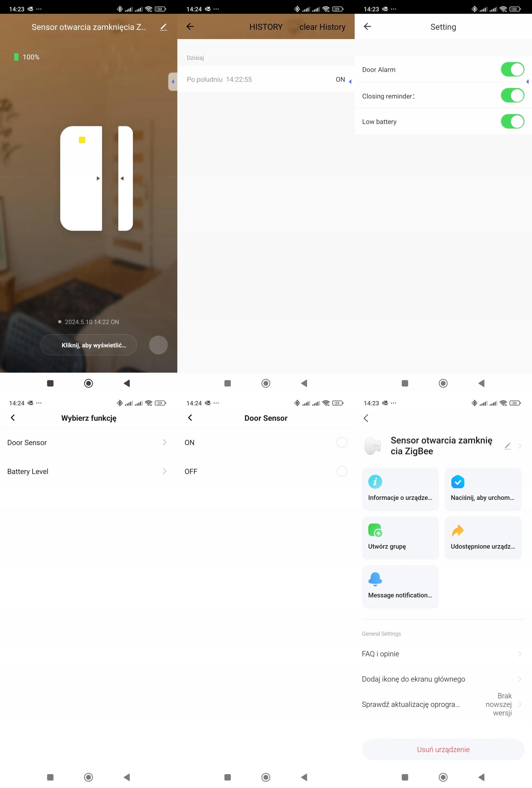Tap the 100% battery level indicator
Image resolution: width=532 pixels, height=788 pixels.
pyautogui.click(x=26, y=57)
